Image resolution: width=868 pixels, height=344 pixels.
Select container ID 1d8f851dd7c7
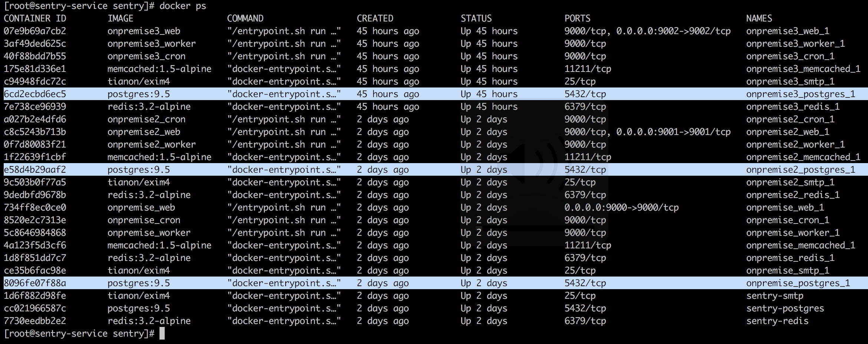pyautogui.click(x=35, y=258)
